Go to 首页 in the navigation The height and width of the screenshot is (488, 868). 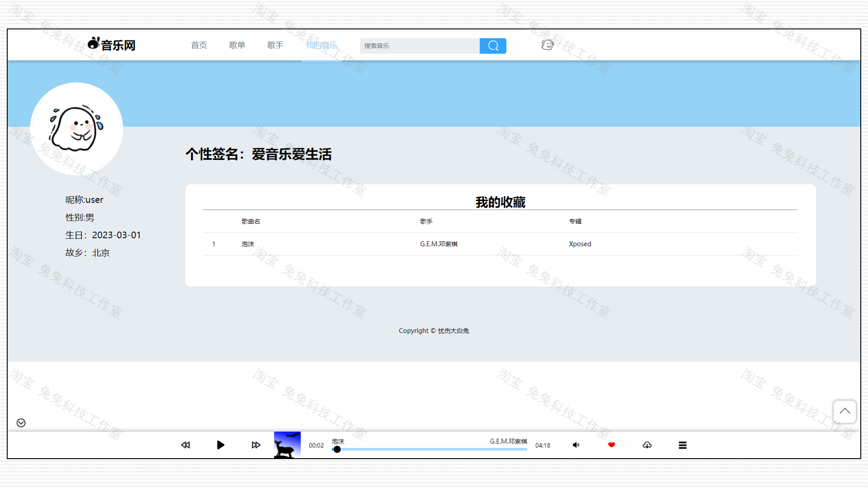pos(199,45)
